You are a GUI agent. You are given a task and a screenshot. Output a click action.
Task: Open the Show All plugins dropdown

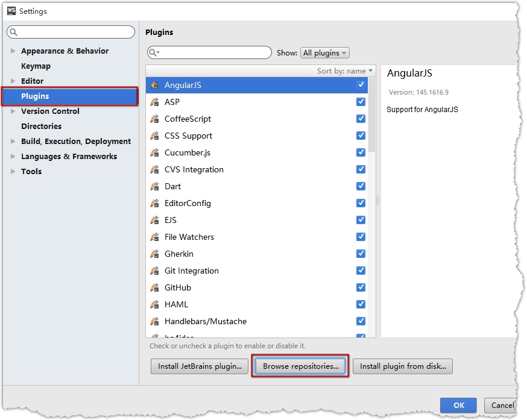[x=324, y=53]
